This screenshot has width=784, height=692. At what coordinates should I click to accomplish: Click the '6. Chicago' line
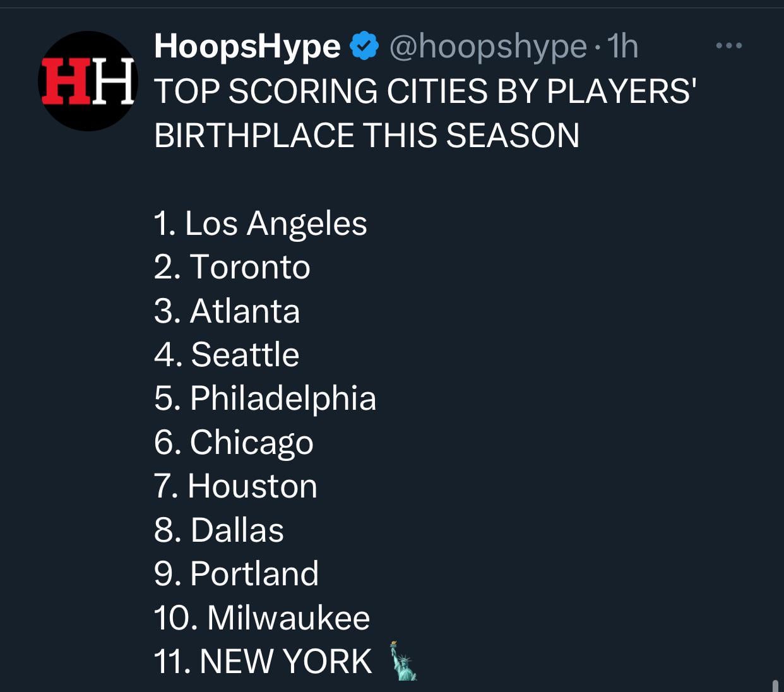coord(233,442)
